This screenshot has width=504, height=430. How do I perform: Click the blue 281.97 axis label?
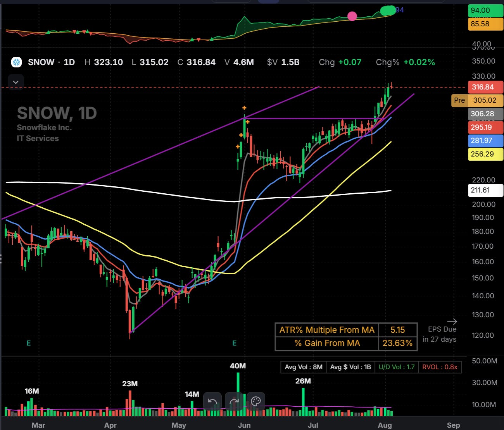(x=485, y=141)
